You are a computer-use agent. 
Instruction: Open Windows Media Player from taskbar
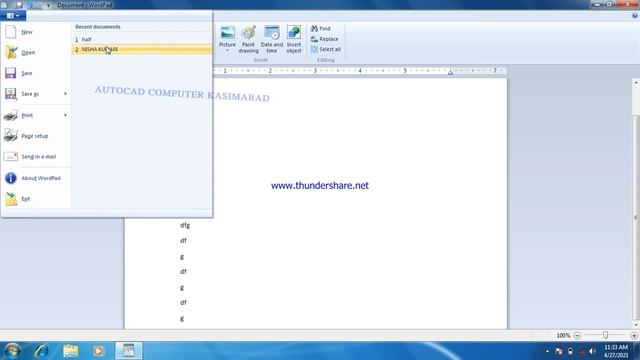[x=98, y=351]
